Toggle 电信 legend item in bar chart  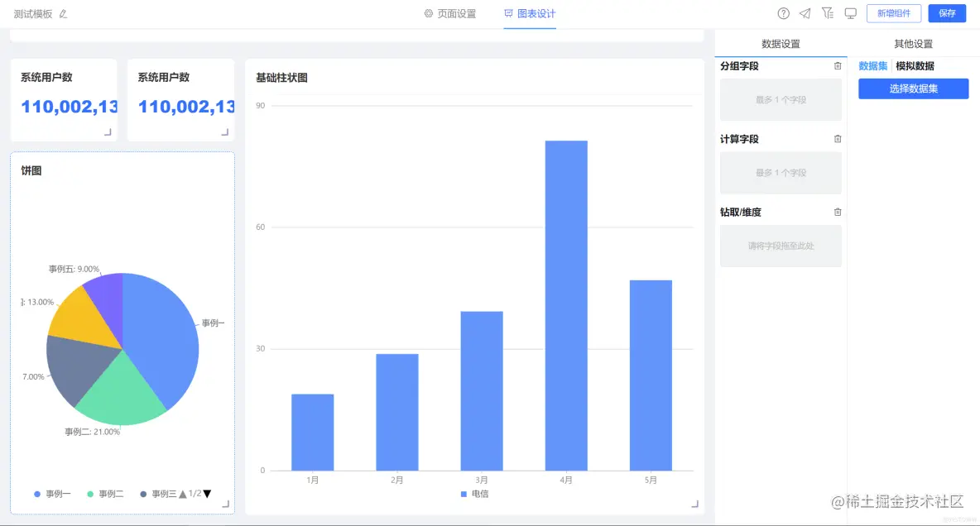pos(474,494)
